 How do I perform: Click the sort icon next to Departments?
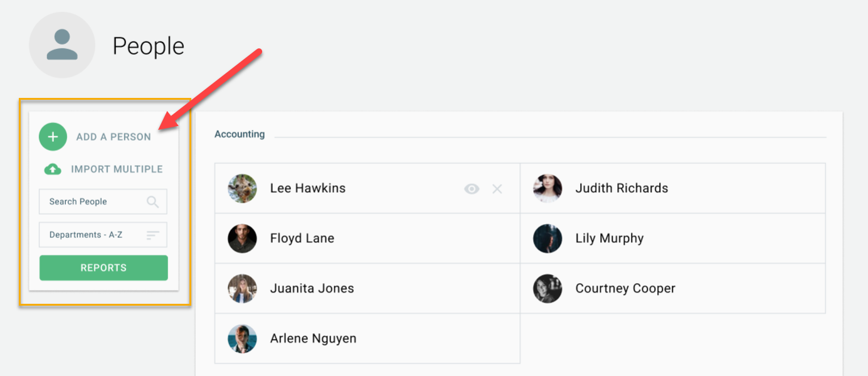click(x=152, y=235)
